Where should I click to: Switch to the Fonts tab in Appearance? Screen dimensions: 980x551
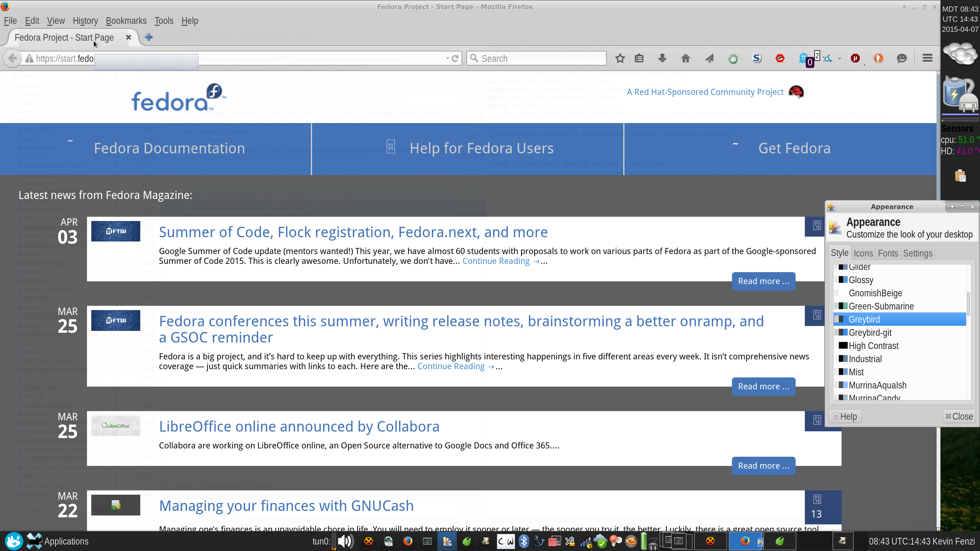[888, 253]
